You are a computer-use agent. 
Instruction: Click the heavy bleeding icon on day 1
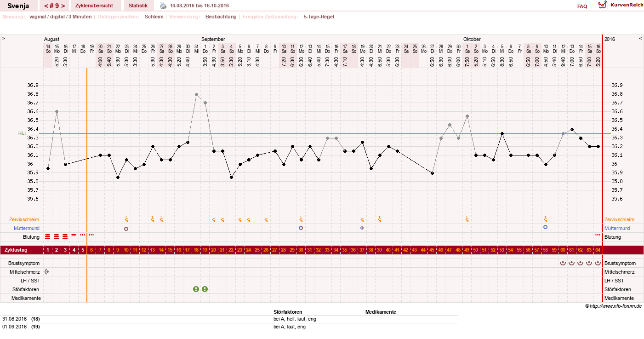(x=48, y=237)
